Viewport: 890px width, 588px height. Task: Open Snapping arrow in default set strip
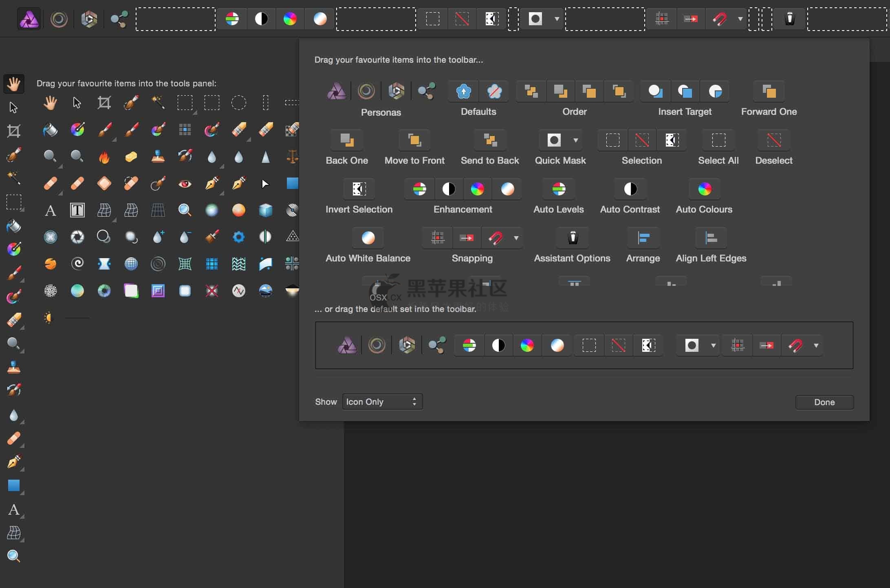(x=816, y=346)
